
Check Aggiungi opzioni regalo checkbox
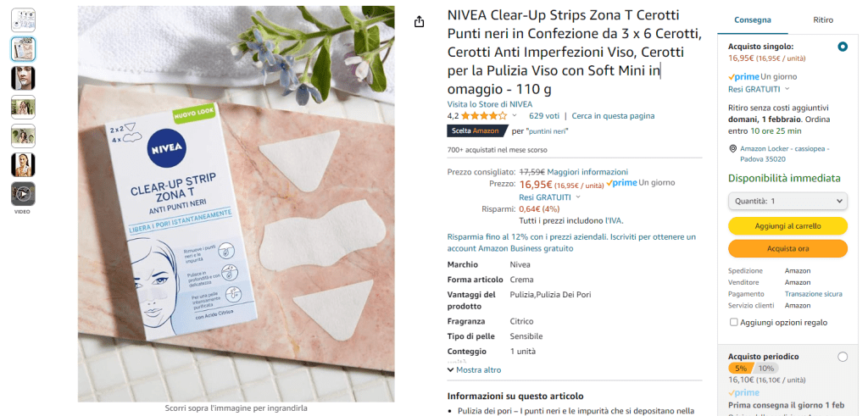[733, 322]
